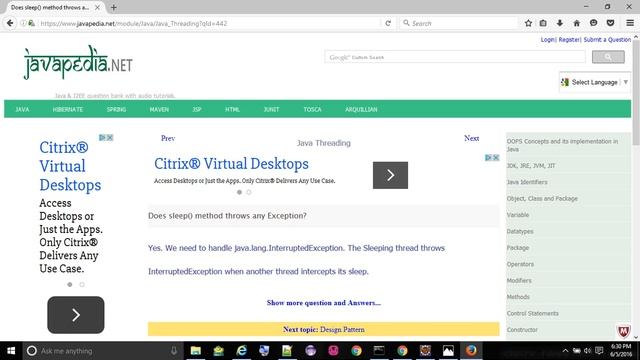This screenshot has width=640, height=360.
Task: Close the 'Does sleep() method throws' tab
Action: pos(97,7)
